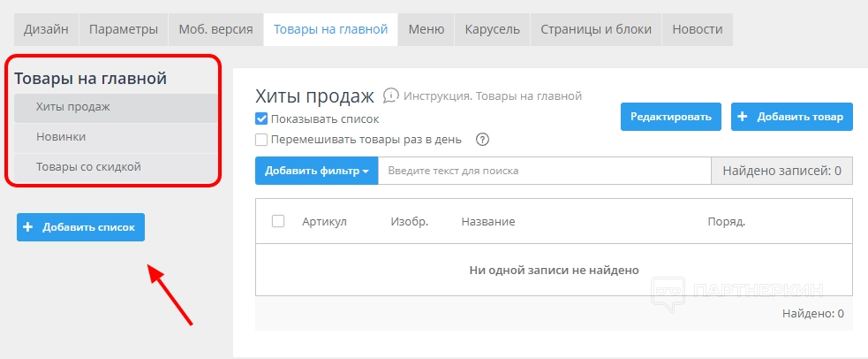The image size is (868, 359).
Task: Open the Новости tab
Action: click(697, 29)
